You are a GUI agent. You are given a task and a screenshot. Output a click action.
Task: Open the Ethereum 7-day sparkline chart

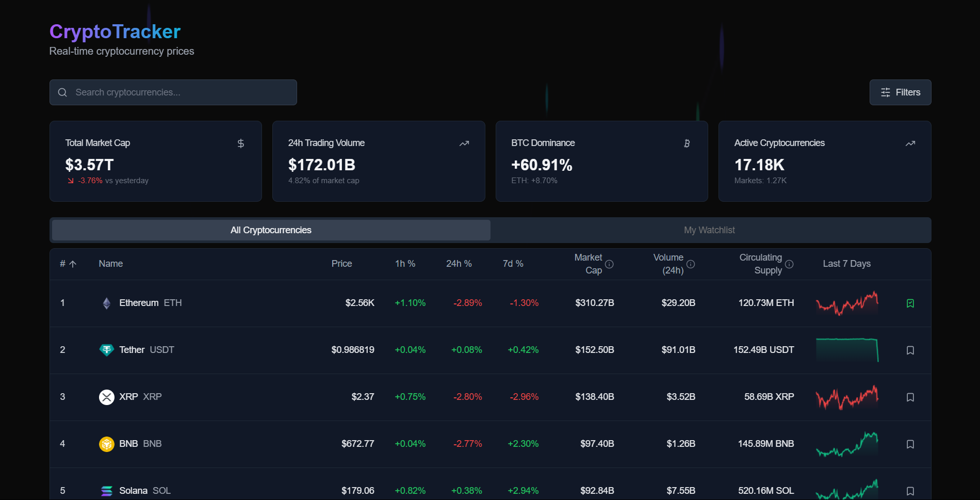click(847, 303)
